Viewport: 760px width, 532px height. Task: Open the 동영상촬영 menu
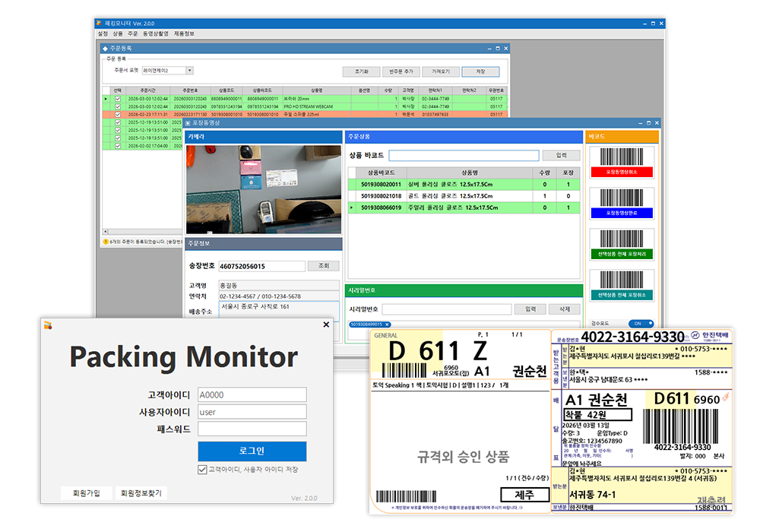tap(156, 33)
